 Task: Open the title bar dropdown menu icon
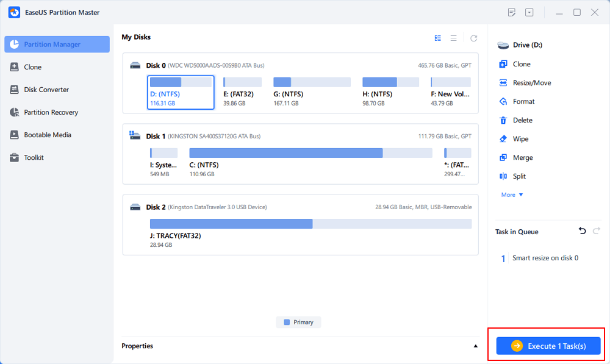point(529,12)
